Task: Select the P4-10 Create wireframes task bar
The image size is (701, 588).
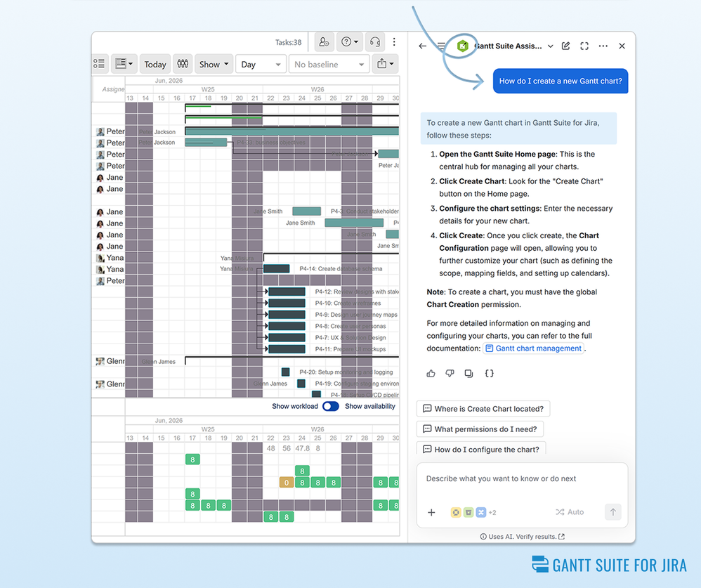Action: coord(287,303)
